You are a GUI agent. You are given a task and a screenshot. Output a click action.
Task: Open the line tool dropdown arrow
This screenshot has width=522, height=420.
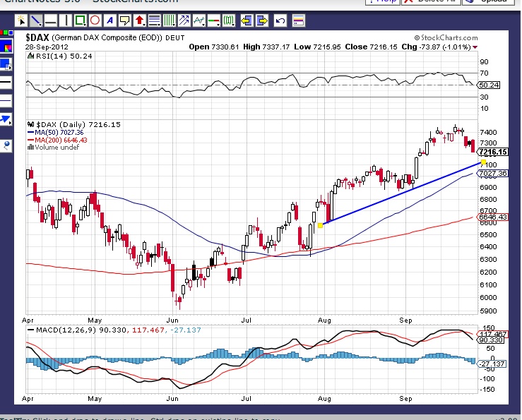(x=40, y=25)
